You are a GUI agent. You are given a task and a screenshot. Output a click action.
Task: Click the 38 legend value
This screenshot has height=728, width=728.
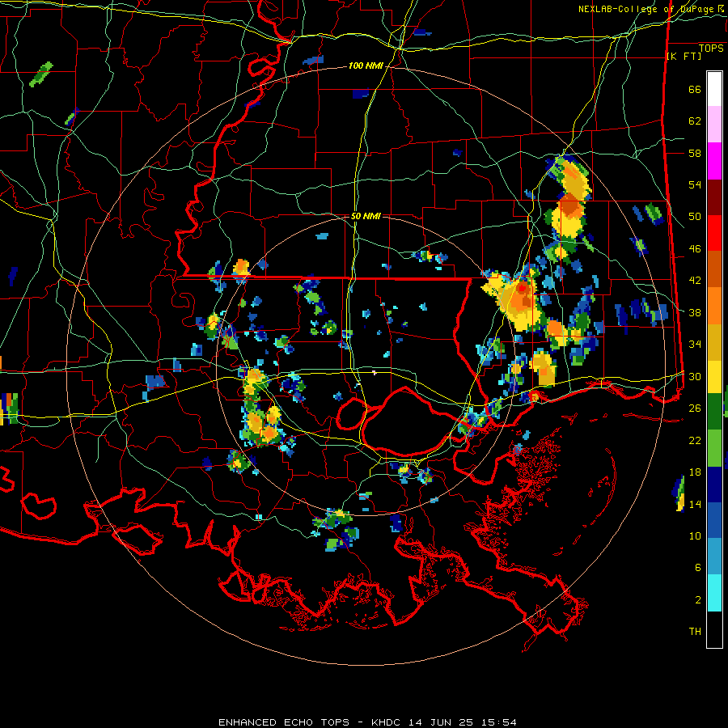pos(695,312)
